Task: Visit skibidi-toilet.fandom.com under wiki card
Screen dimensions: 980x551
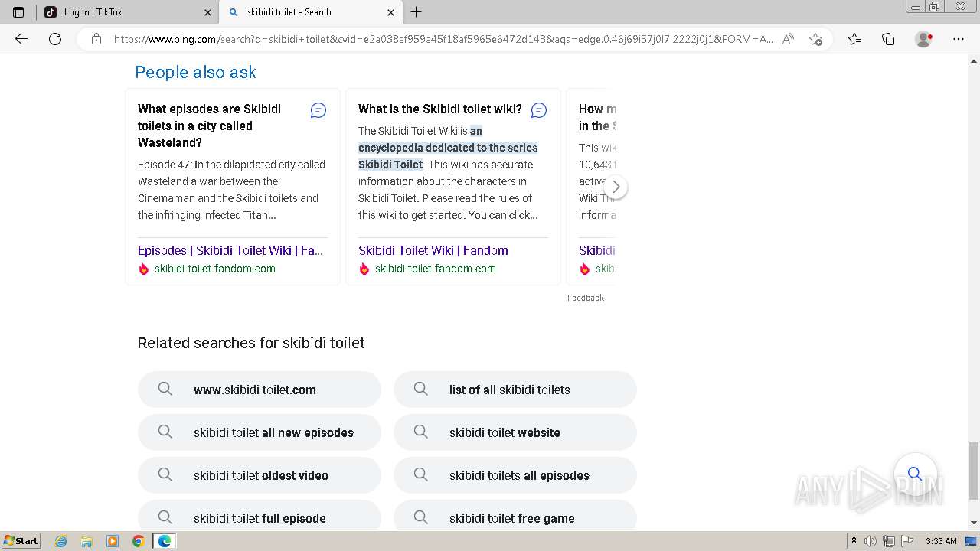Action: coord(436,269)
